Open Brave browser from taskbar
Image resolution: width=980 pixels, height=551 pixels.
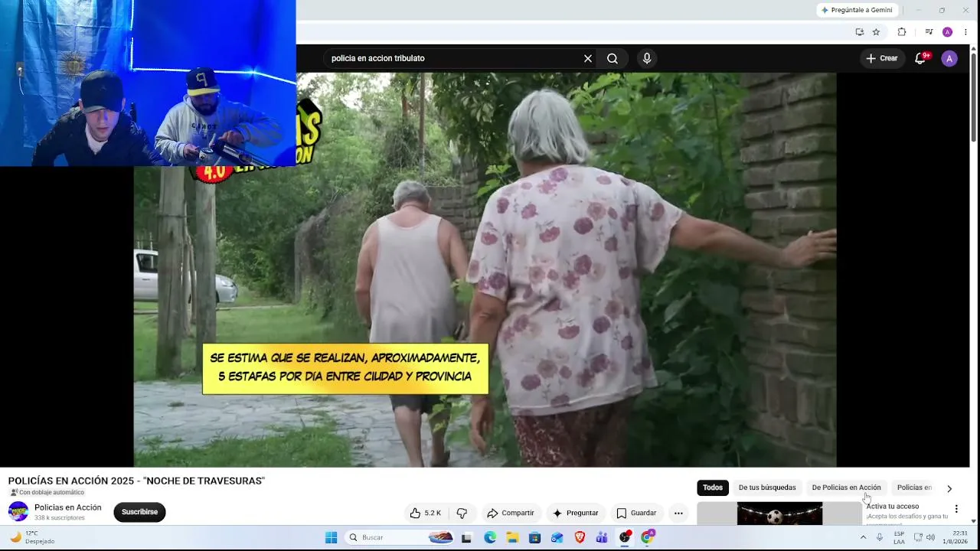coord(580,537)
